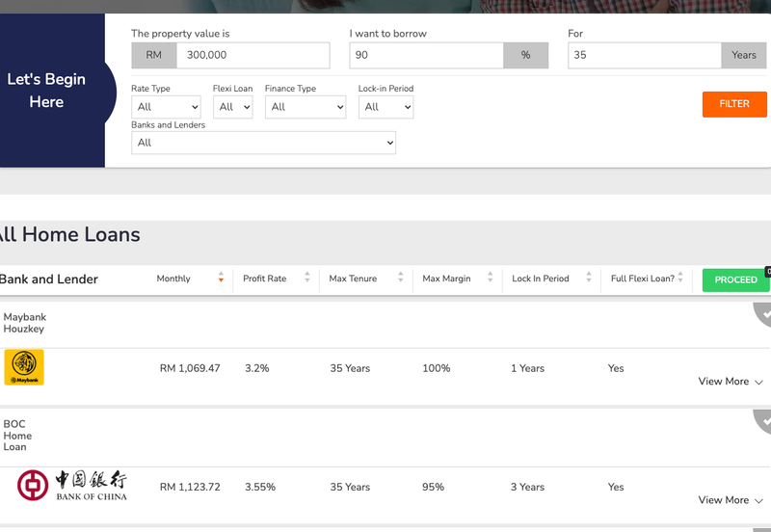The width and height of the screenshot is (771, 532).
Task: Open the Rate Type dropdown
Action: click(166, 107)
